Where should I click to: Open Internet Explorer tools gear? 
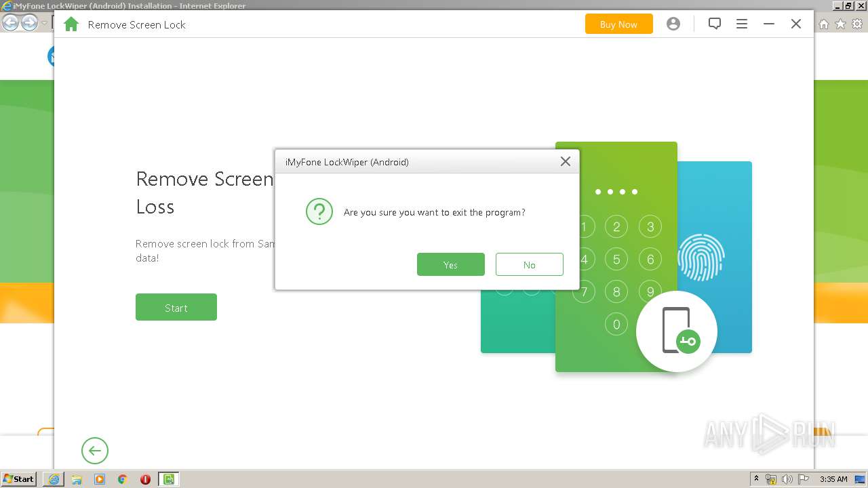tap(857, 24)
